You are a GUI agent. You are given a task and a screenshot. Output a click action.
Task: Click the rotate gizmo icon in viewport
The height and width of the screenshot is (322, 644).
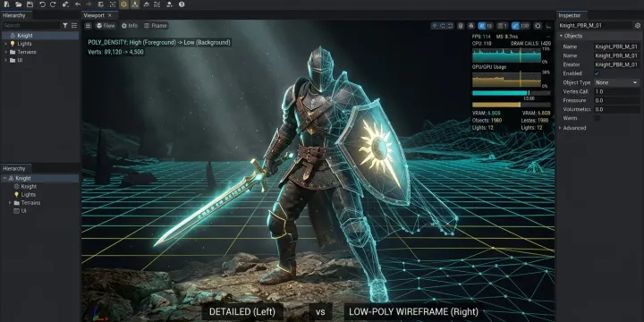click(x=443, y=25)
